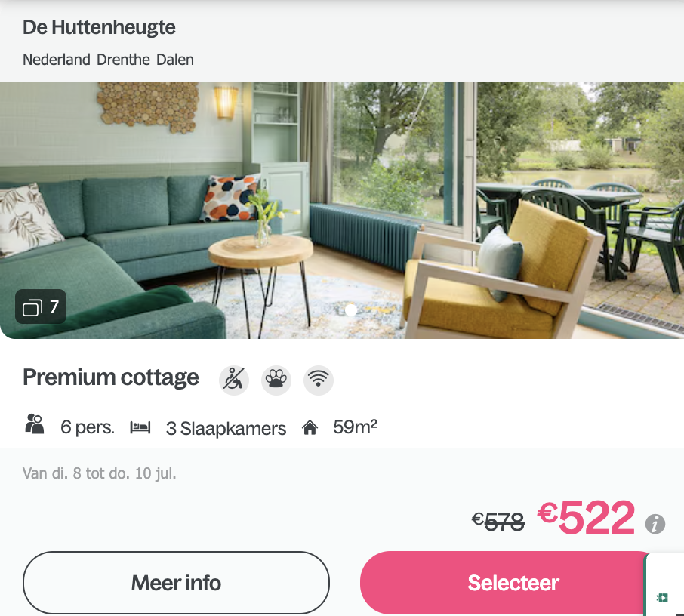684x616 pixels.
Task: Click the persons icon beside 6 pers.
Action: 35,424
